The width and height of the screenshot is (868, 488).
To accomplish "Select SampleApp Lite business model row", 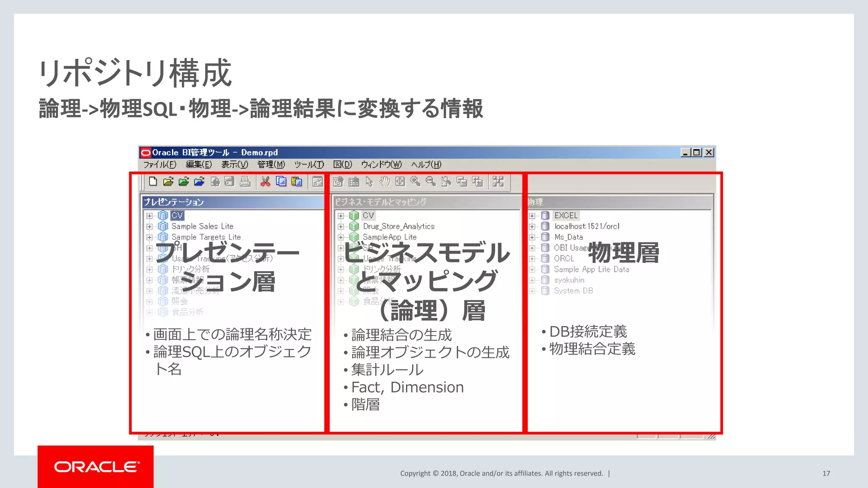I will click(389, 237).
